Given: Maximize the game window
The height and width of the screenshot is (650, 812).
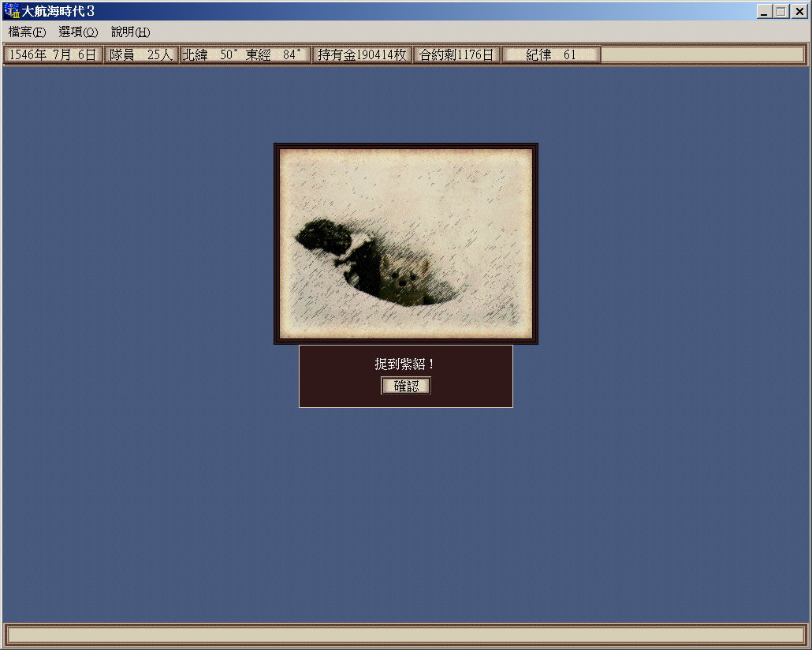Looking at the screenshot, I should tap(781, 11).
